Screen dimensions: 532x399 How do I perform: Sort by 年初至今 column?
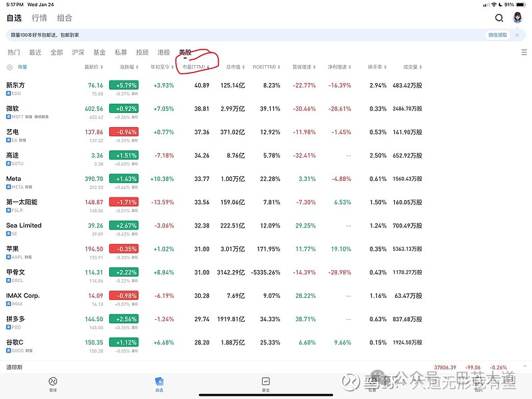point(162,67)
